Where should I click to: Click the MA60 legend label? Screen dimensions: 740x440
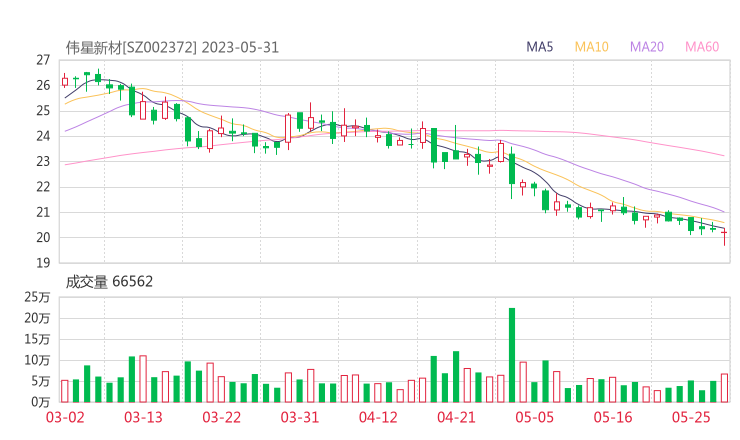pos(702,47)
